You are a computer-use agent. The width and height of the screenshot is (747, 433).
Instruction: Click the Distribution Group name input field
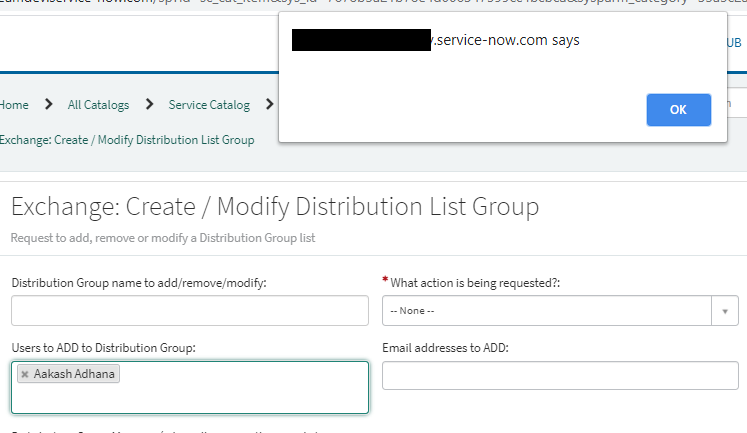(190, 311)
